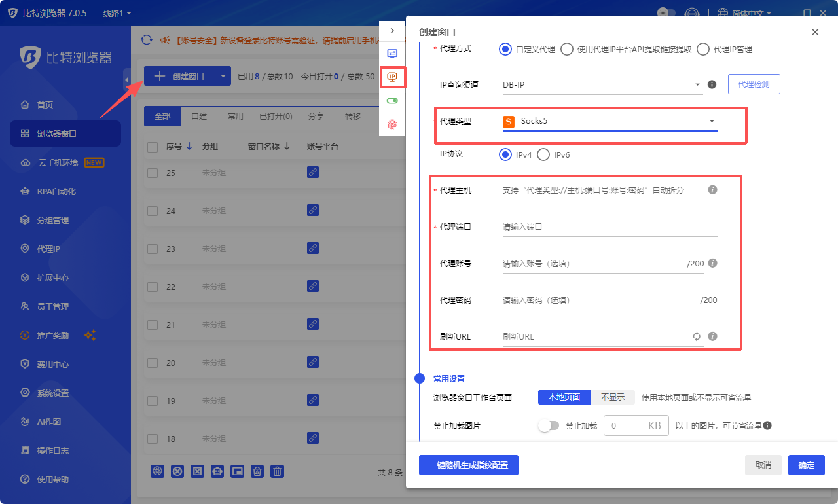The image size is (838, 504).
Task: Click the refresh icon in 刷新URL field
Action: [697, 336]
